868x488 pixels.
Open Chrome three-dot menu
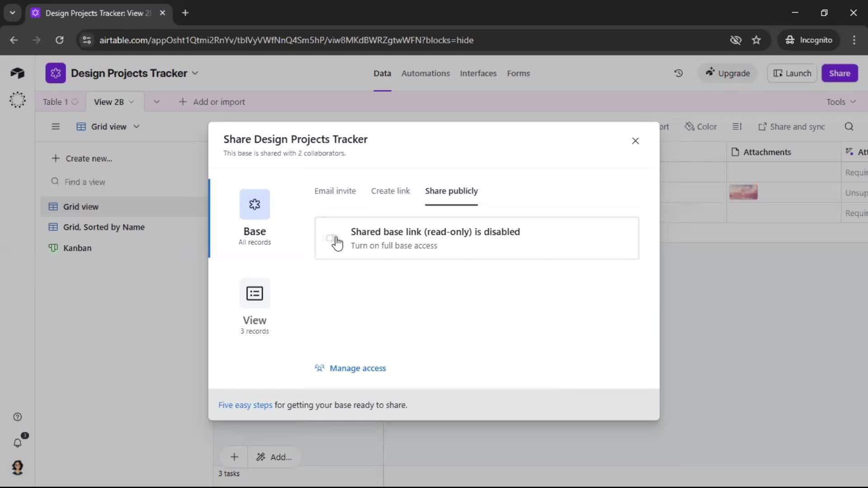point(854,40)
